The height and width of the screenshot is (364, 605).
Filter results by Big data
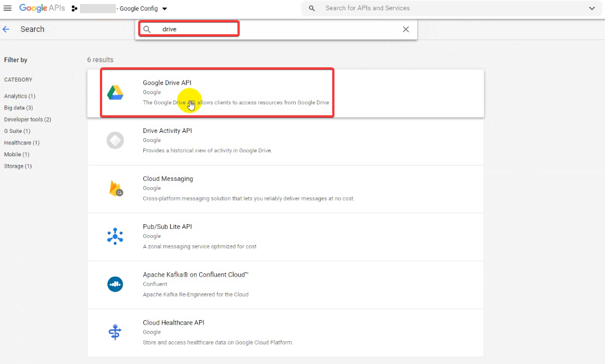18,108
